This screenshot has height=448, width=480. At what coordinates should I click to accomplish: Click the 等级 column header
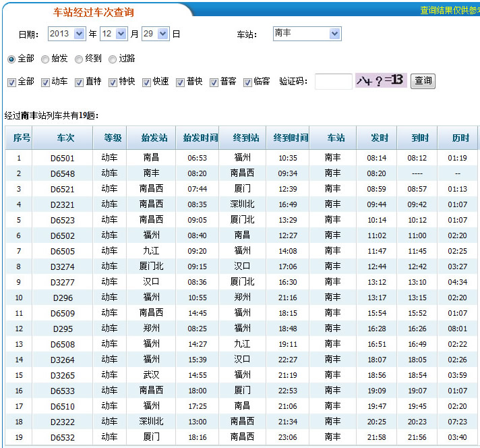[110, 138]
